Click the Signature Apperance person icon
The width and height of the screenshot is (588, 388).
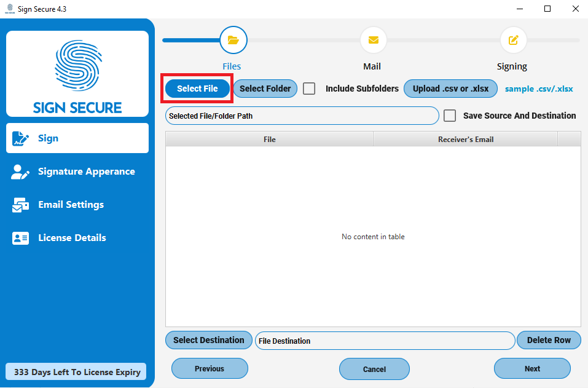pyautogui.click(x=20, y=172)
